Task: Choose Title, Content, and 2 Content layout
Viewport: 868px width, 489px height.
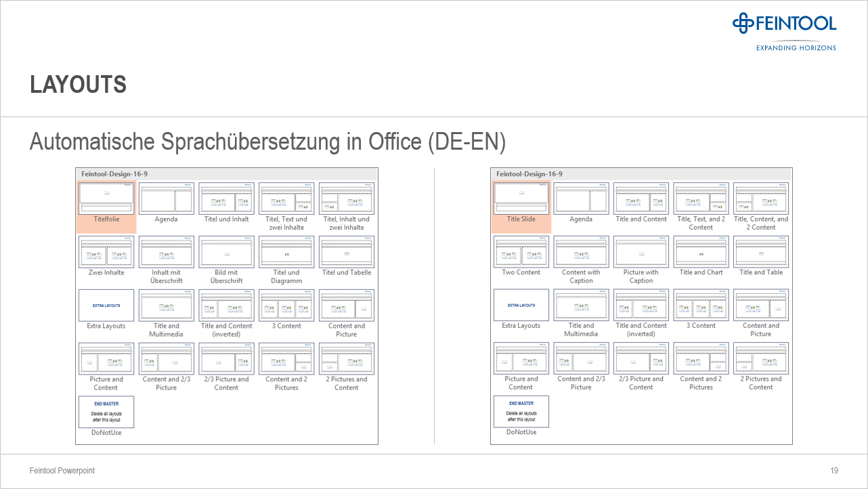Action: [x=761, y=198]
